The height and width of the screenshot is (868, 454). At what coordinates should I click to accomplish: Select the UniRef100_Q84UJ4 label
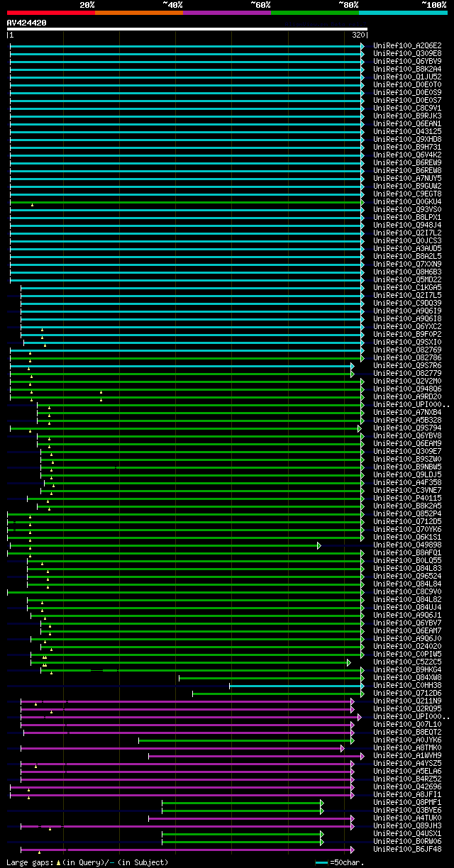coord(407,607)
